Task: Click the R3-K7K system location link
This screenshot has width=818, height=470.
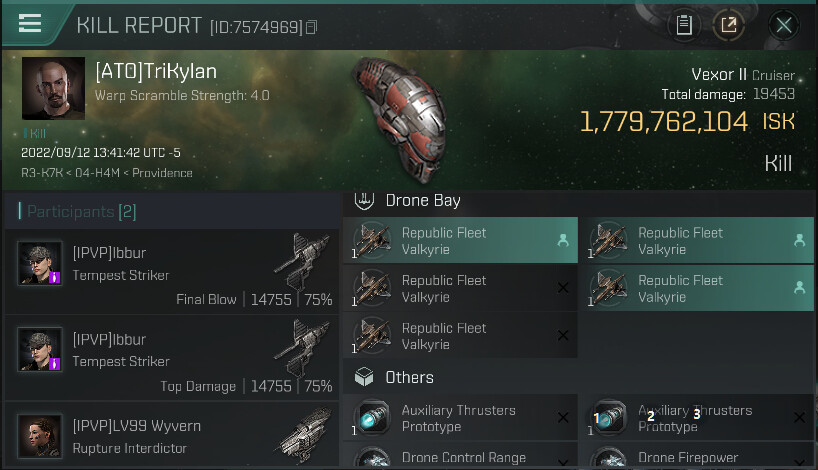Action: pyautogui.click(x=41, y=173)
